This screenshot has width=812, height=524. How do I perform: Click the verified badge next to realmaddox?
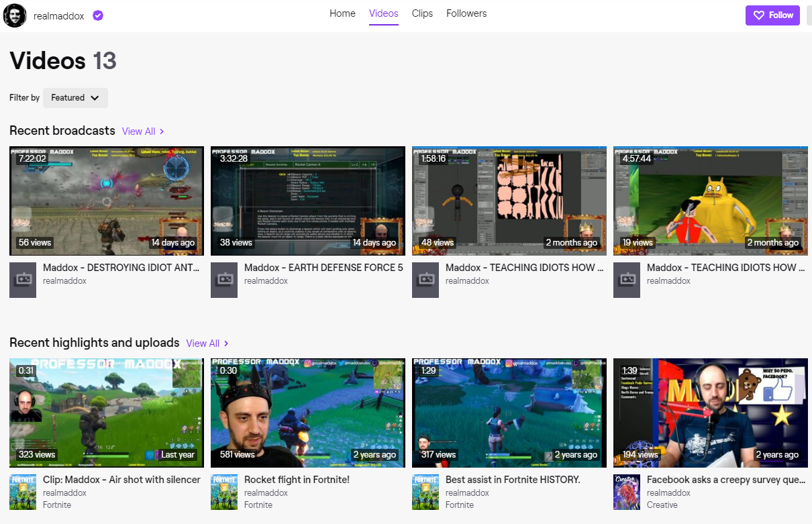tap(98, 15)
